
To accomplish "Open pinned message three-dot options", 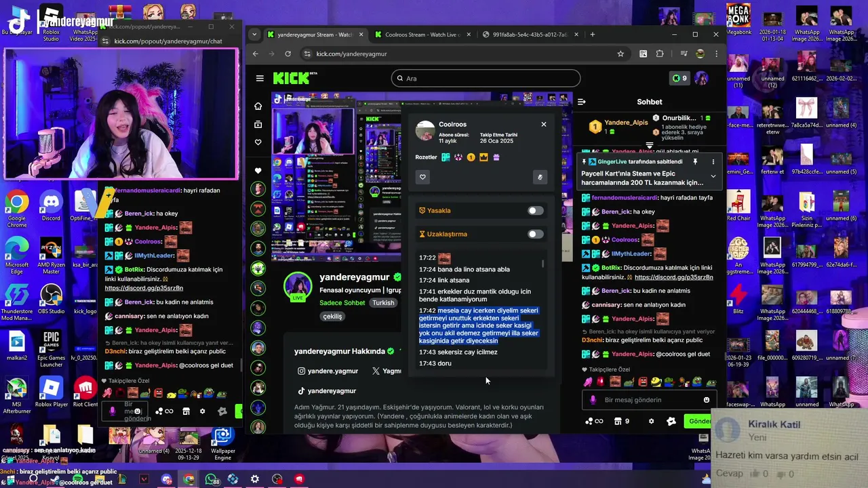I will pos(713,162).
